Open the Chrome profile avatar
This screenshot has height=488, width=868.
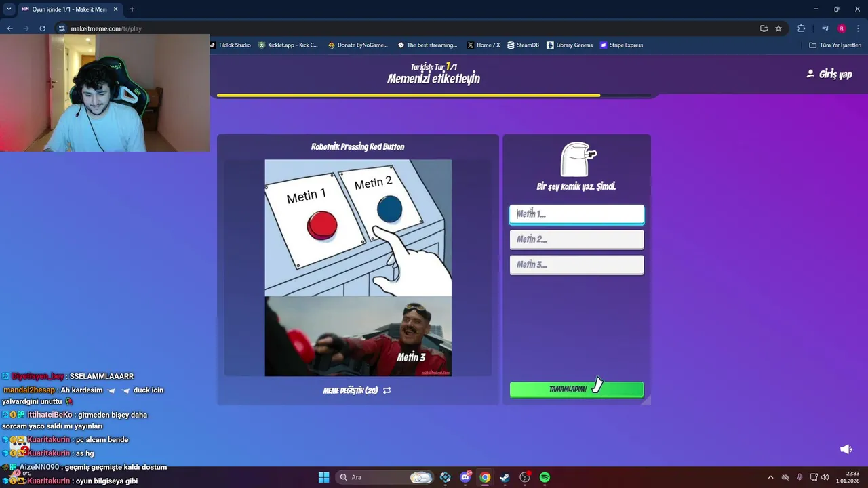[842, 28]
